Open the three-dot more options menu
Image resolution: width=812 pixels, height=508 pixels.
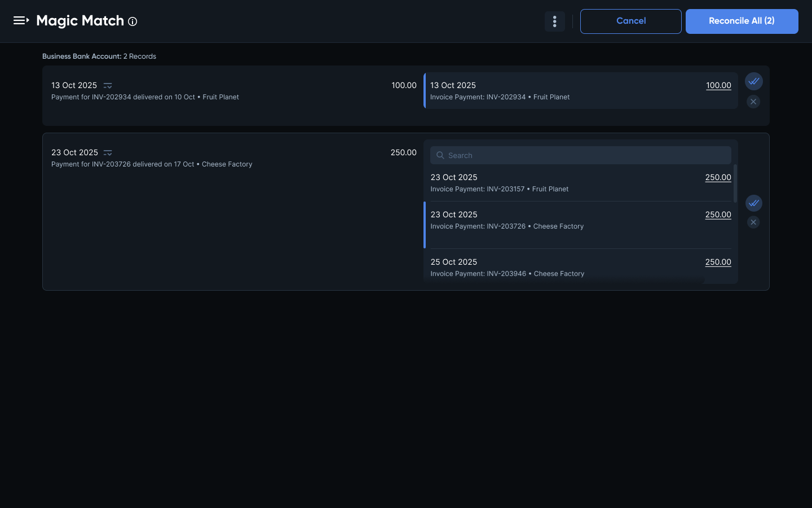(554, 21)
